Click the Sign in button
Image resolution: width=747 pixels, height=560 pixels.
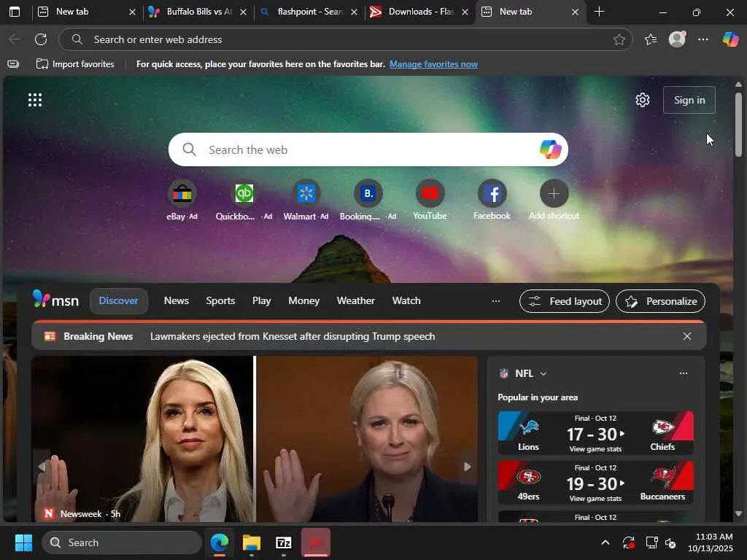point(689,100)
